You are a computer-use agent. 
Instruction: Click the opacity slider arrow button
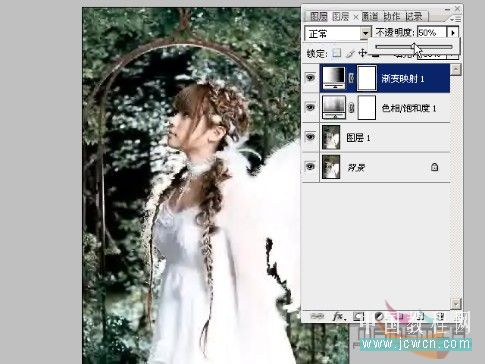(453, 33)
